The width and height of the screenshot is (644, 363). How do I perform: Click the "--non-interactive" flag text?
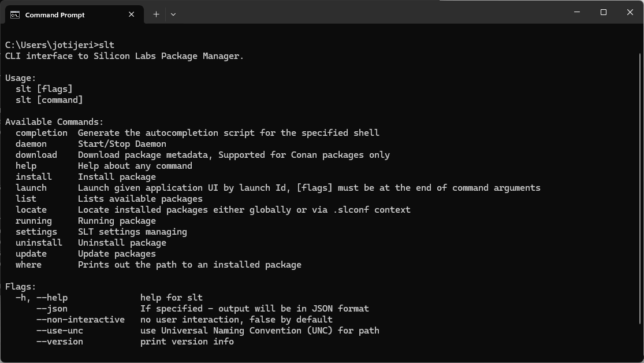80,320
